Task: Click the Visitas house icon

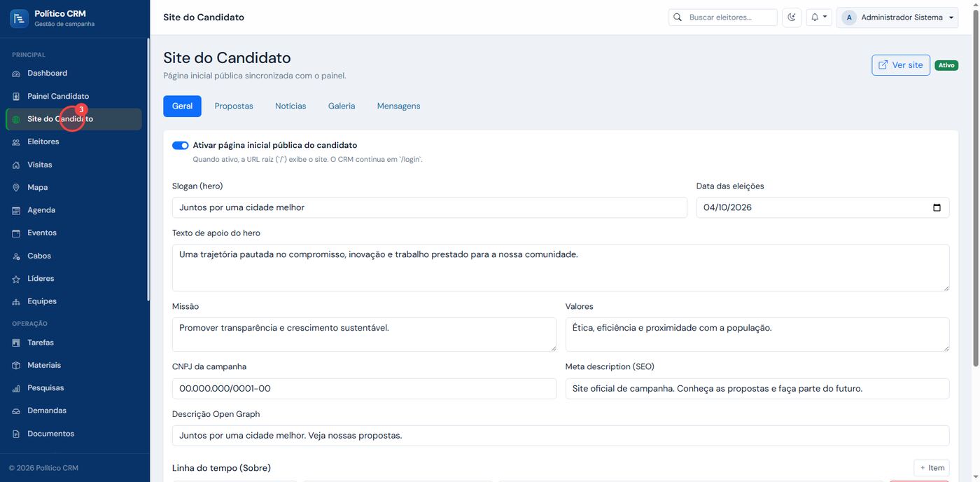Action: click(x=16, y=165)
